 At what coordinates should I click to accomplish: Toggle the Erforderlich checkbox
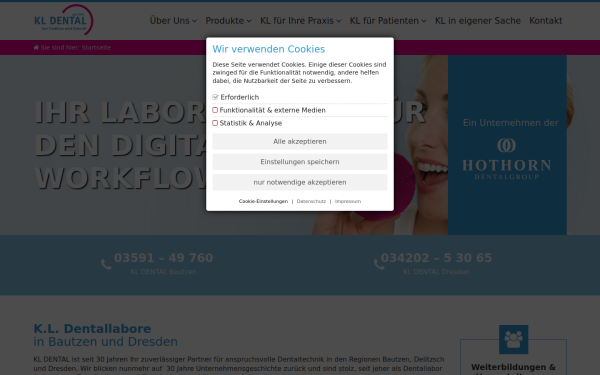(215, 97)
